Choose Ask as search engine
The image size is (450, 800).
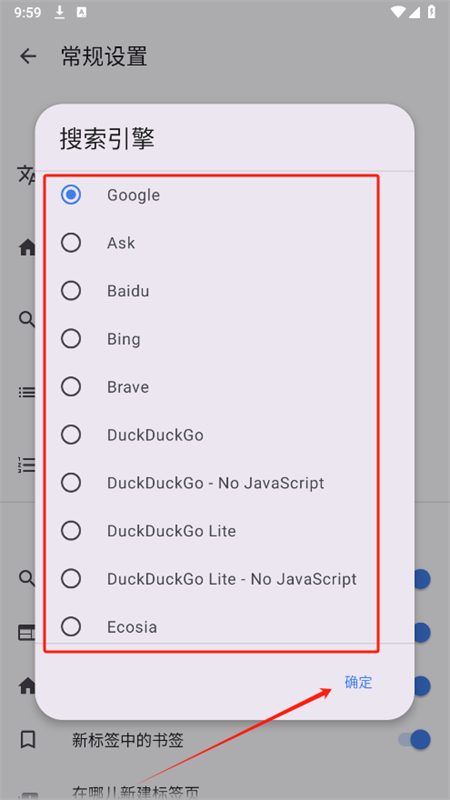[224, 243]
